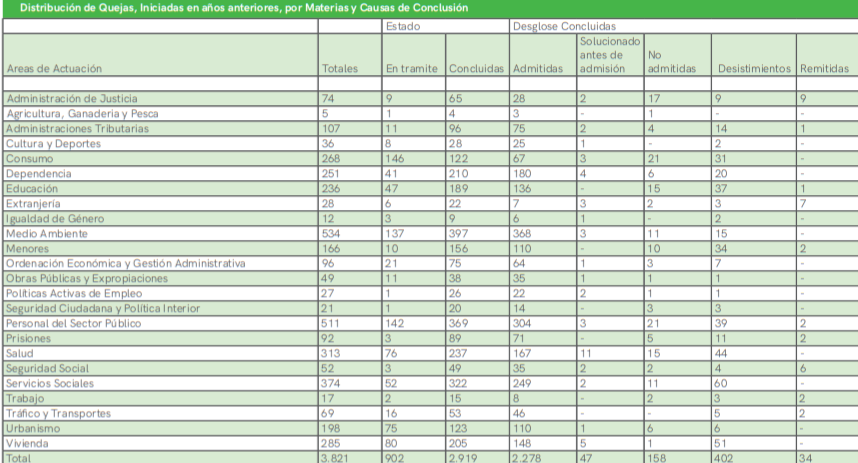This screenshot has width=858, height=463.
Task: Click the "En tramite" column header
Action: pos(411,68)
